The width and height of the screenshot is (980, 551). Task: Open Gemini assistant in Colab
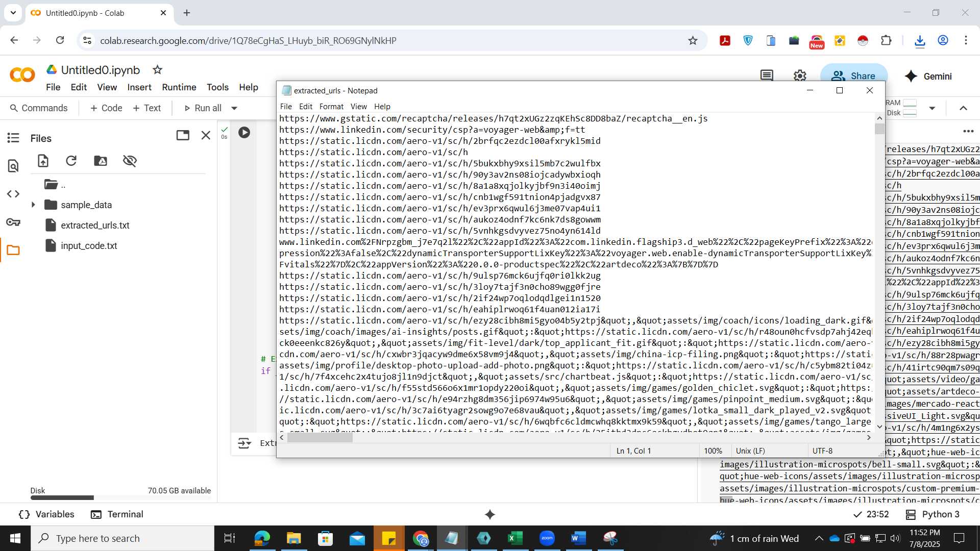coord(928,76)
